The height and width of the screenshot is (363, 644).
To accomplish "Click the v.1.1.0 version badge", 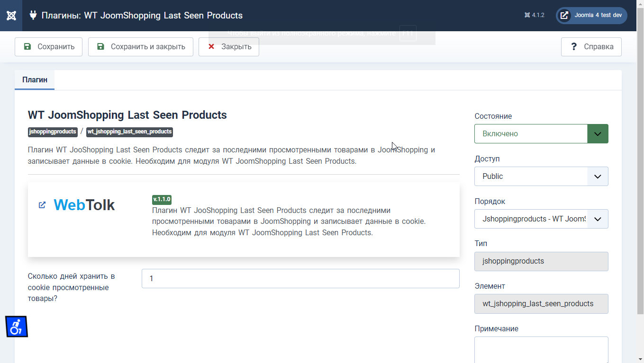I will [x=162, y=199].
